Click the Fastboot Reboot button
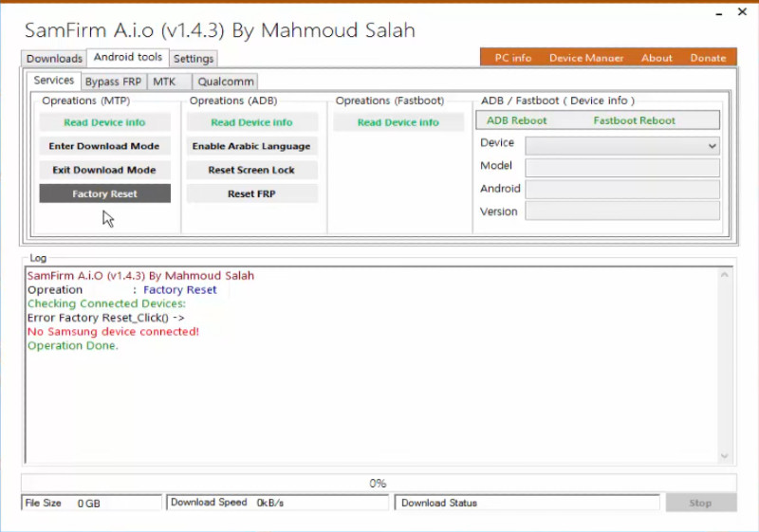Screen dimensions: 759x532 (634, 120)
